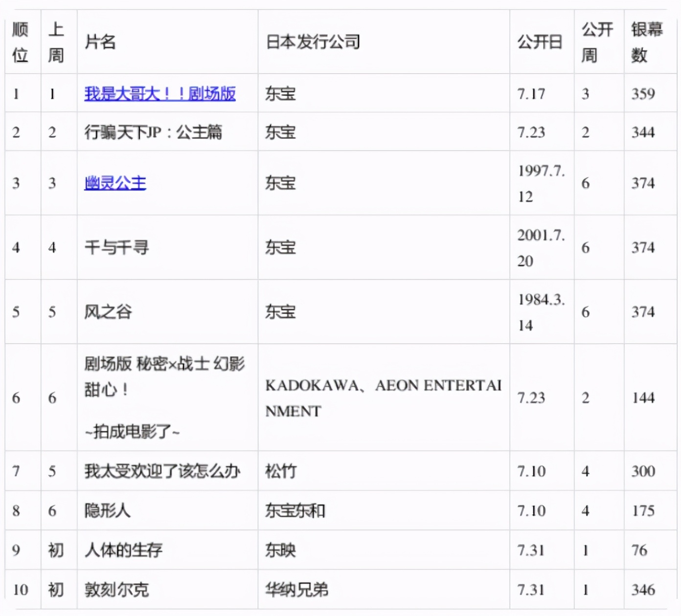Click the 上周 column header
The image size is (681, 616).
click(x=56, y=42)
